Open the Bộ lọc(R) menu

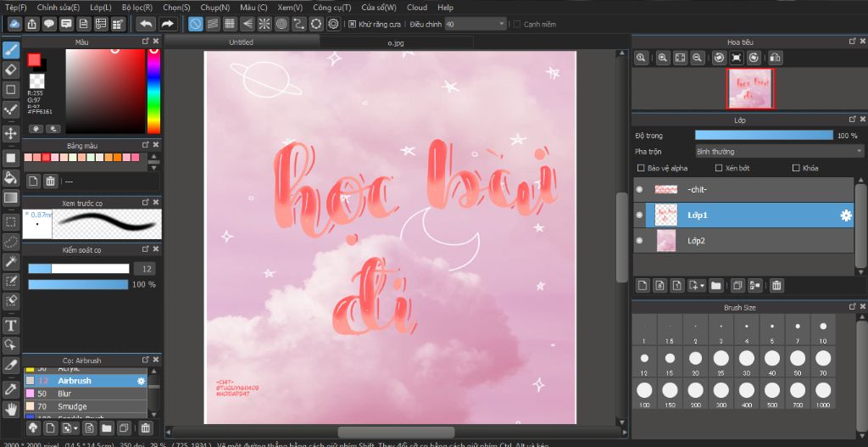coord(137,7)
